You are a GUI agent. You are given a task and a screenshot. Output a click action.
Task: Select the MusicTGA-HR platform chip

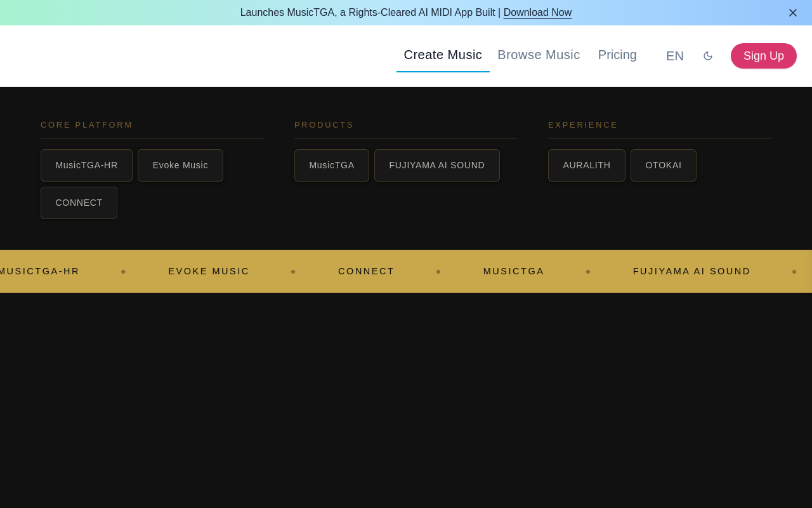86,165
